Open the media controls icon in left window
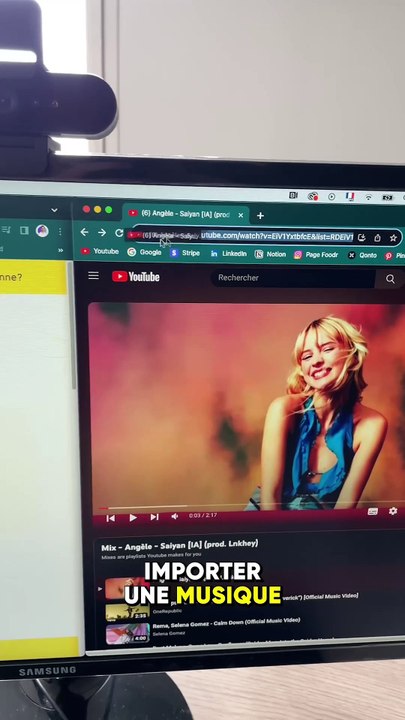405x720 pixels. [6, 230]
